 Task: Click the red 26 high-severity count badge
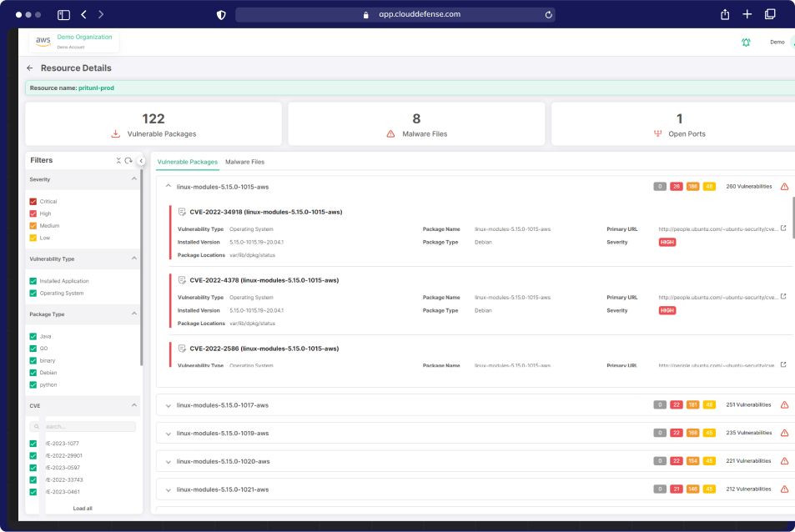pyautogui.click(x=677, y=187)
